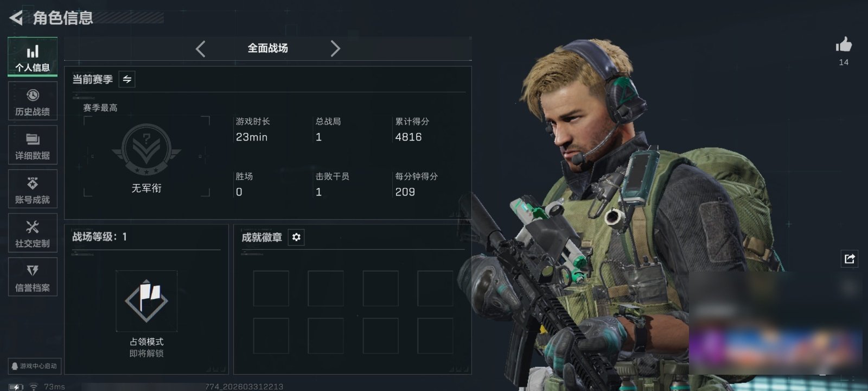This screenshot has width=868, height=391.
Task: Switch to previous mode with left chevron
Action: pos(201,49)
